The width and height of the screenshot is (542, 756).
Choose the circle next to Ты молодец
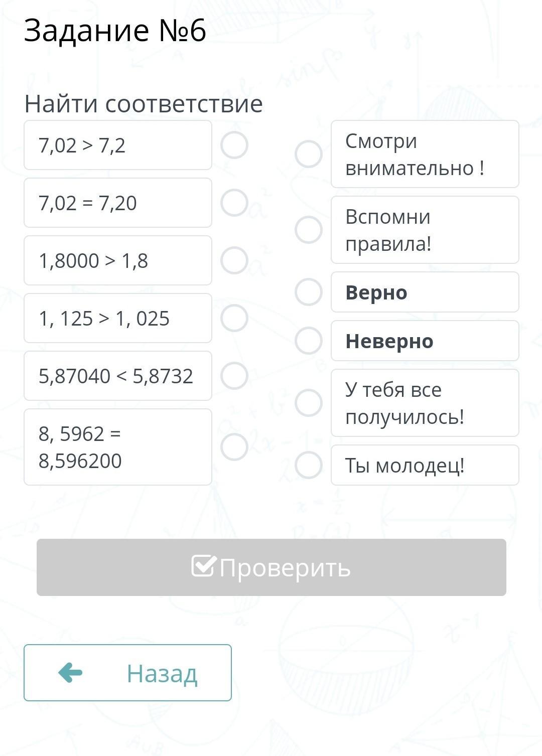[309, 465]
